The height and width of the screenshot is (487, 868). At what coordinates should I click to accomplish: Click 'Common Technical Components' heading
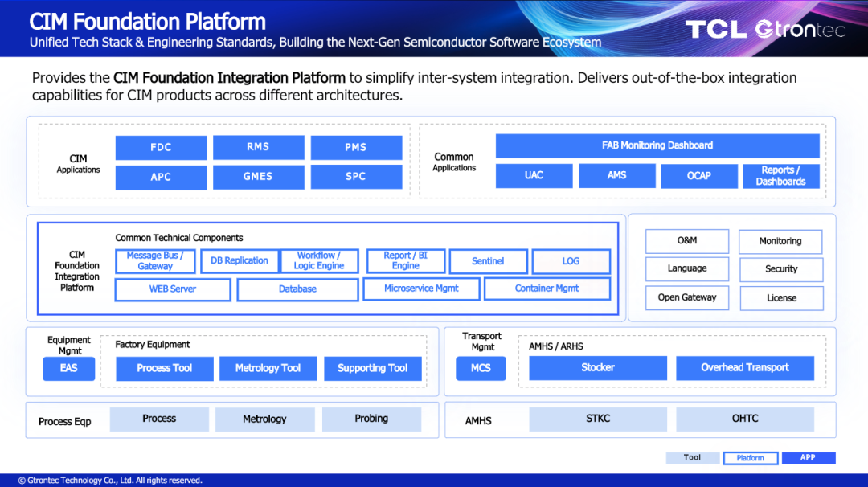(178, 238)
